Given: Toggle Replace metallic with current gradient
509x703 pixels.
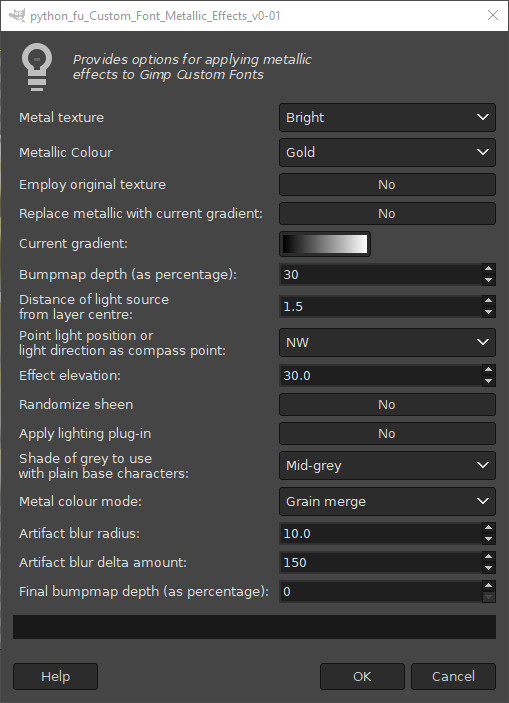Looking at the screenshot, I should 387,213.
